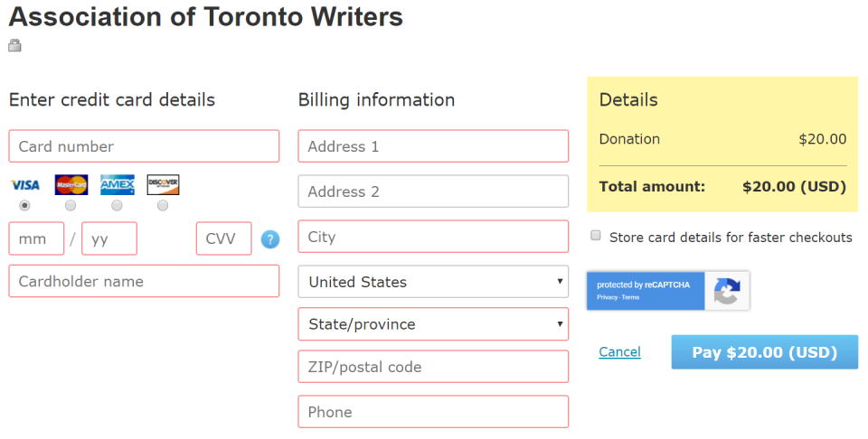Click the reCAPTCHA logo icon
The height and width of the screenshot is (439, 868).
pos(727,291)
